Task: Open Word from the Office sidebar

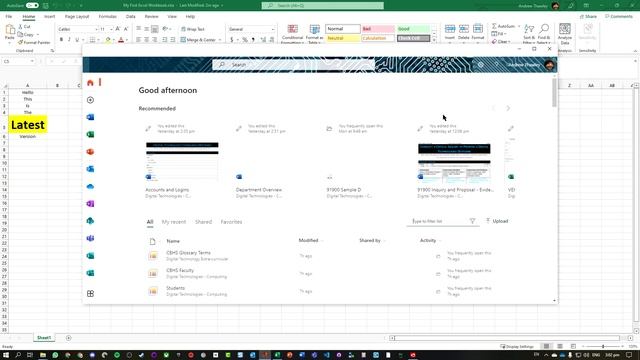Action: click(90, 117)
